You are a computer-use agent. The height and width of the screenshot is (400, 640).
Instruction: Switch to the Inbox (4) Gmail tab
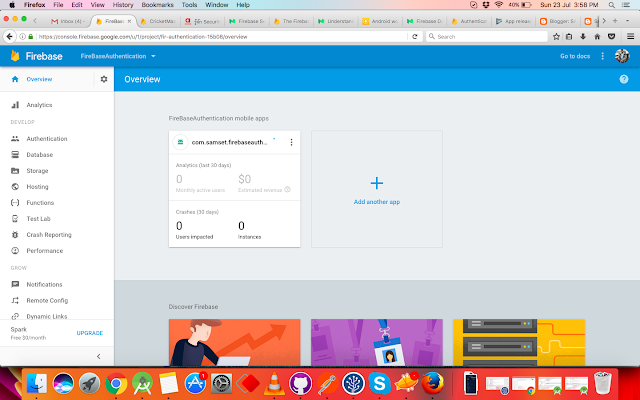68,21
